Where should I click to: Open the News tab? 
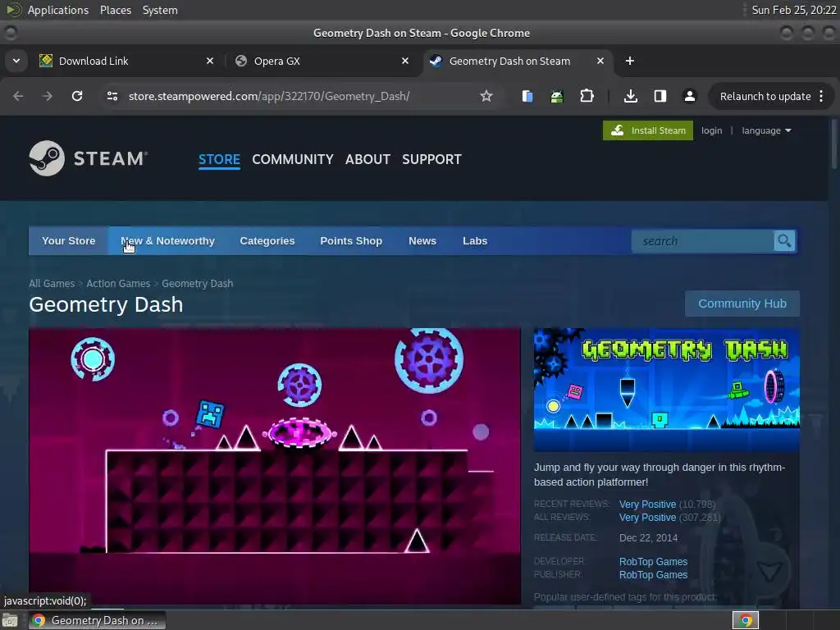point(422,241)
